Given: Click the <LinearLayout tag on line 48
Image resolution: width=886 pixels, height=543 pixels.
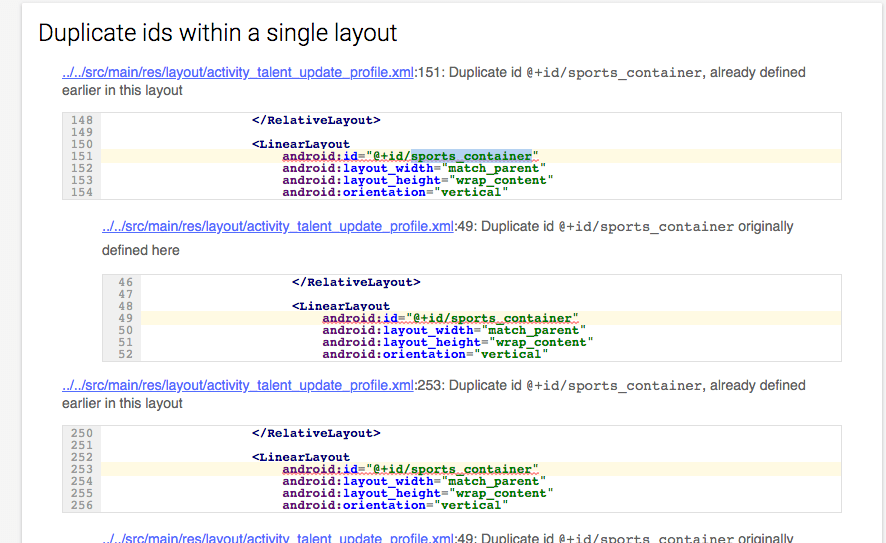Looking at the screenshot, I should coord(341,306).
